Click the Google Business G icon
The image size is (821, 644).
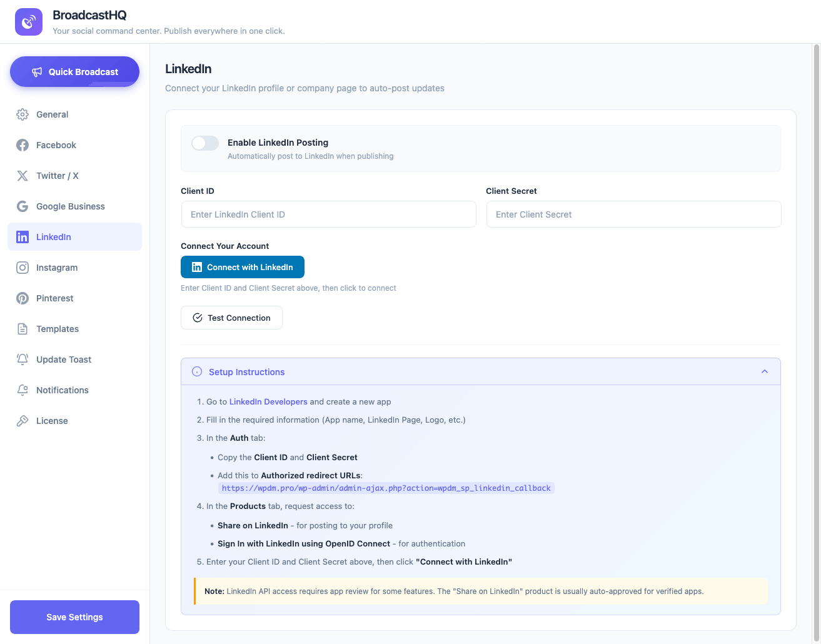(23, 206)
